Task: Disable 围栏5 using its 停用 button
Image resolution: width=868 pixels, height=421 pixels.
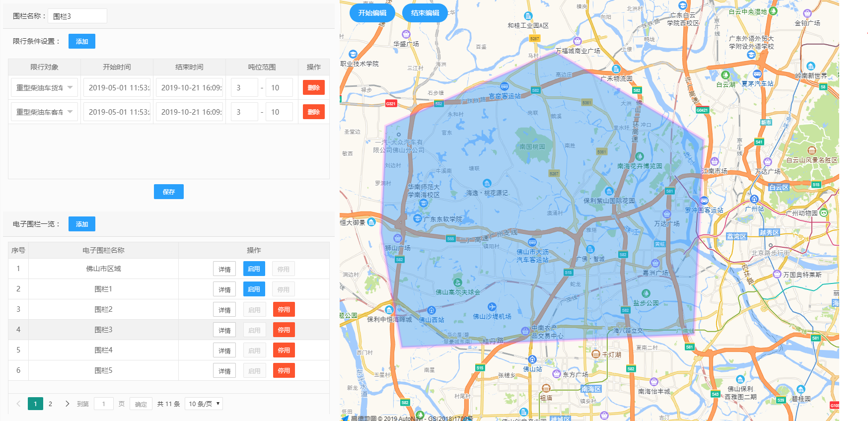Action: 284,370
